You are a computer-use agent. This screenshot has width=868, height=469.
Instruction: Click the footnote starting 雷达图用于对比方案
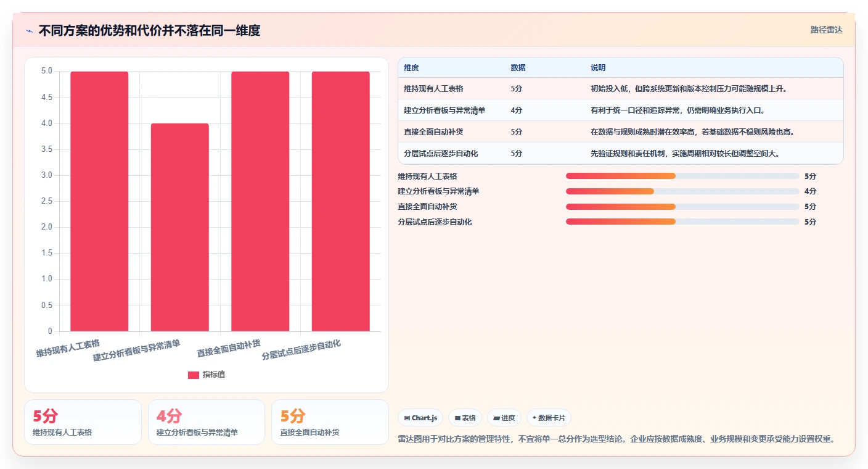point(616,439)
